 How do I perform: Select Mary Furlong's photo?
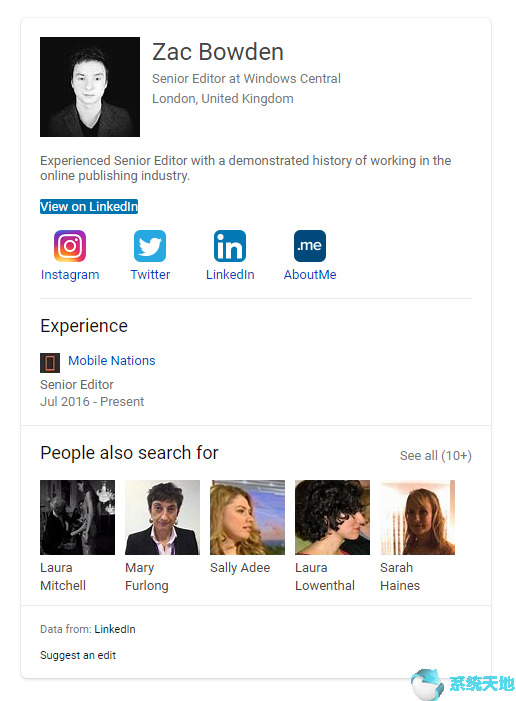point(162,518)
